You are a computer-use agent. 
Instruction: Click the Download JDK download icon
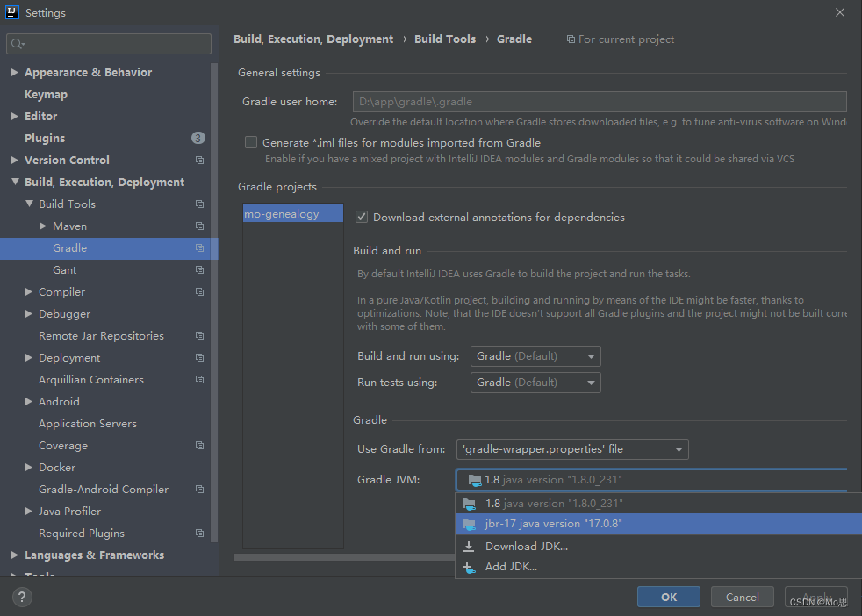(468, 545)
